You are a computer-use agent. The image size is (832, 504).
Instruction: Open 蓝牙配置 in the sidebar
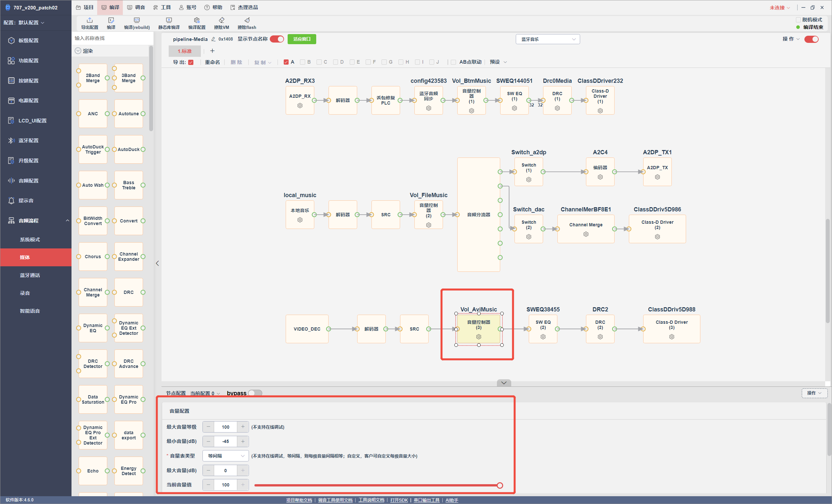(36, 140)
